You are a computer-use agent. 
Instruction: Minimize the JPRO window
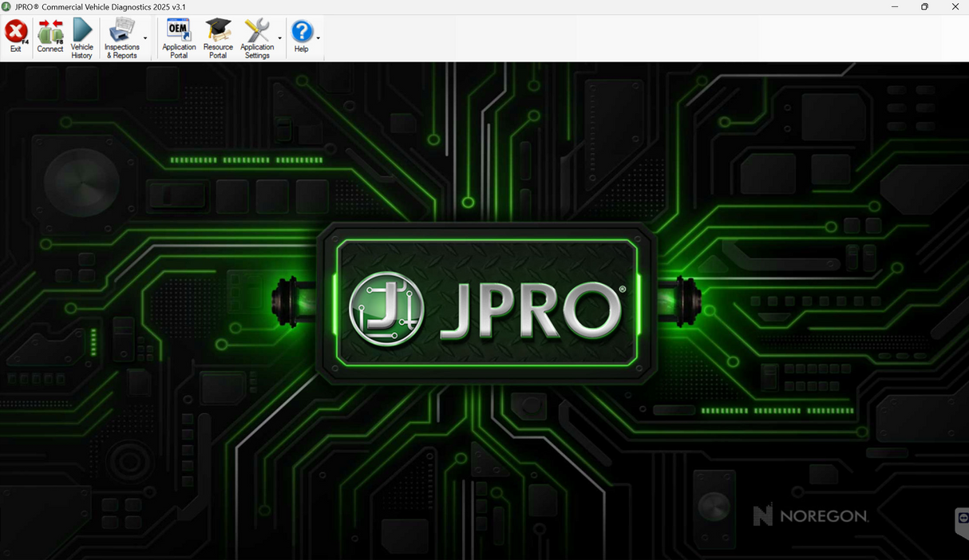(x=895, y=7)
